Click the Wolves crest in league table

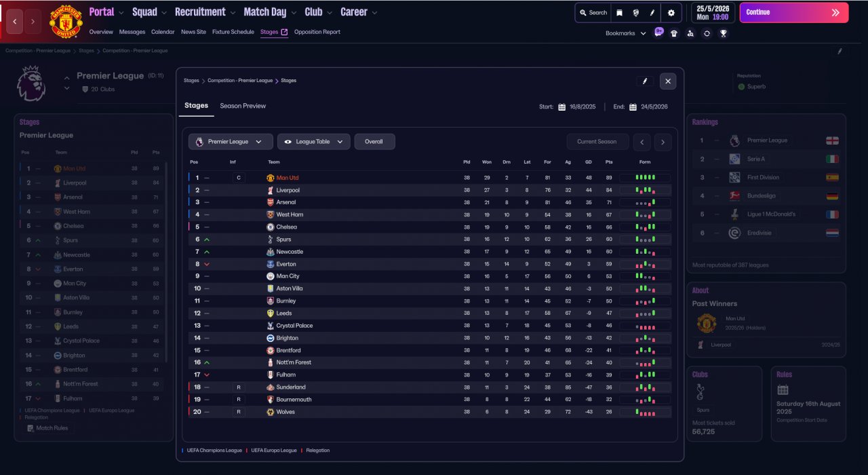(x=271, y=412)
